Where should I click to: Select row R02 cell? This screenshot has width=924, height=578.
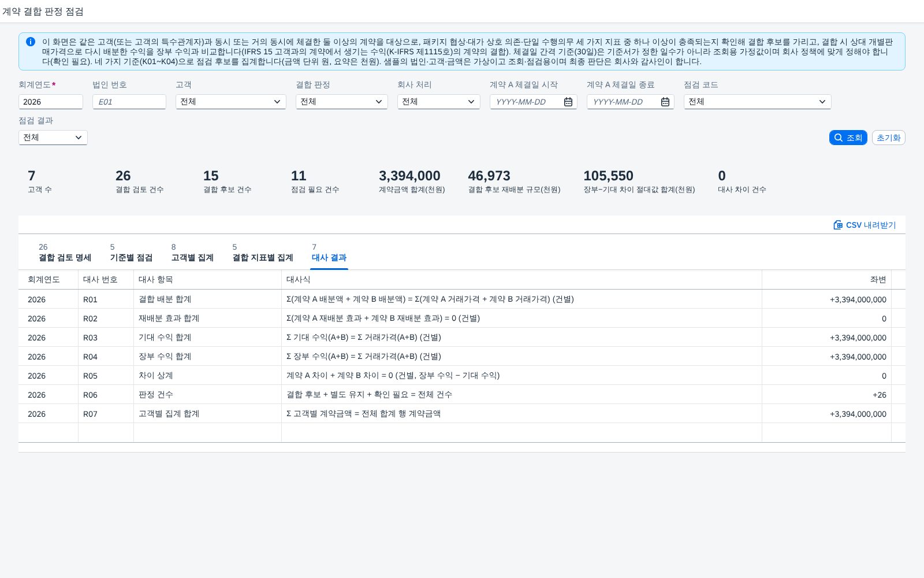coord(106,318)
